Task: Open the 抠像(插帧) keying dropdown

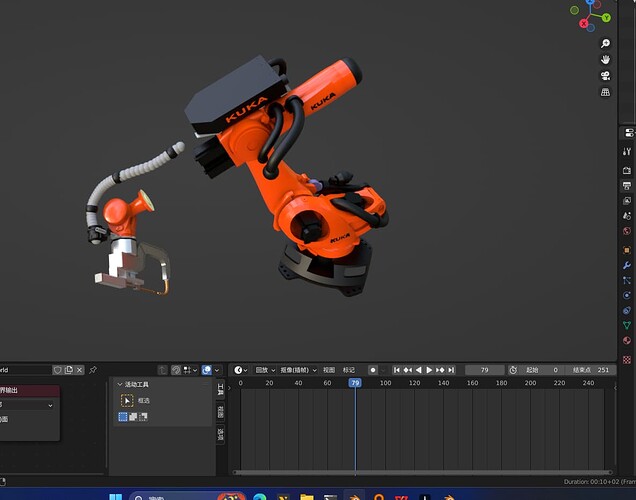Action: click(x=299, y=370)
